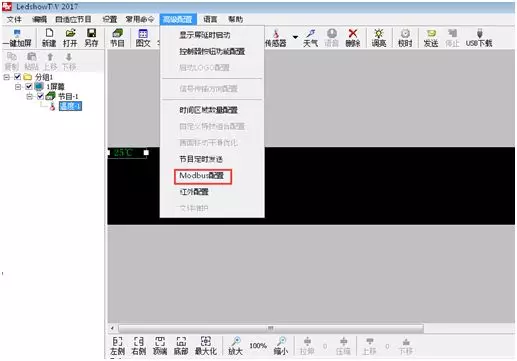Open the 帮助 menu

pos(235,19)
